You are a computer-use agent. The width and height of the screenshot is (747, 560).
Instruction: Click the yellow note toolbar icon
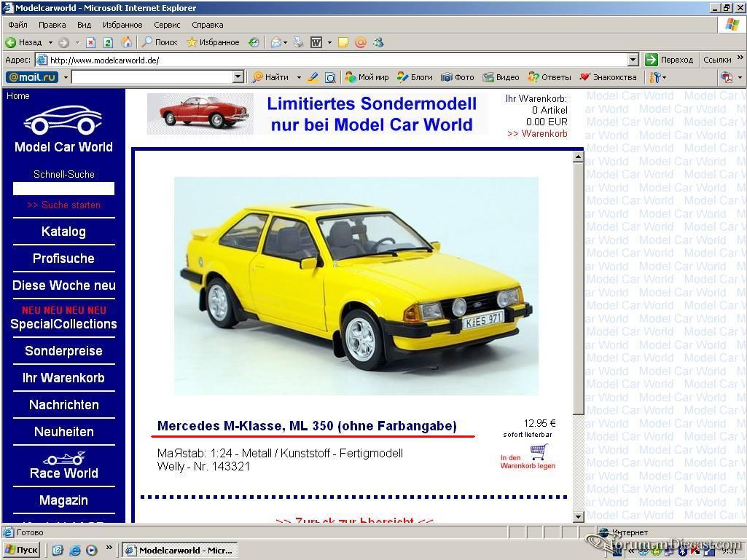pos(343,43)
